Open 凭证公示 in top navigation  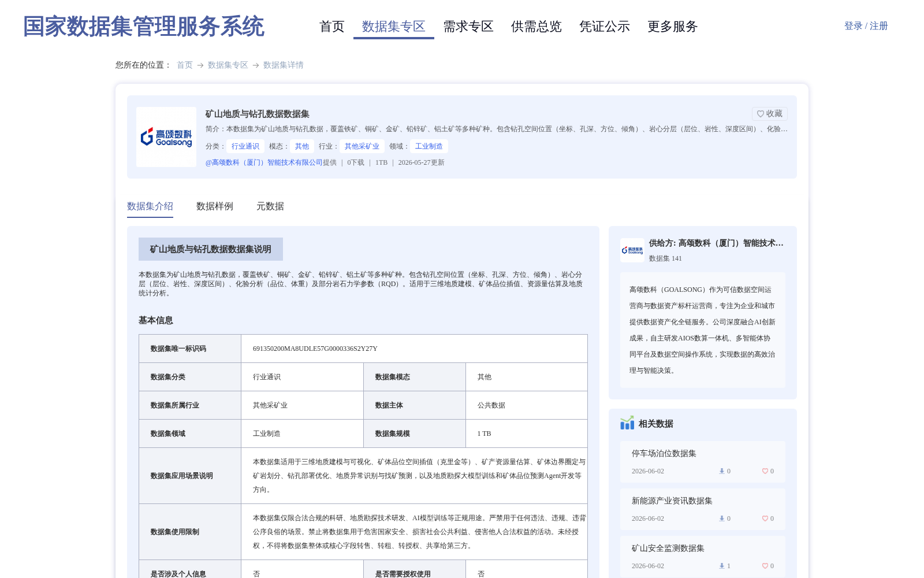tap(605, 27)
